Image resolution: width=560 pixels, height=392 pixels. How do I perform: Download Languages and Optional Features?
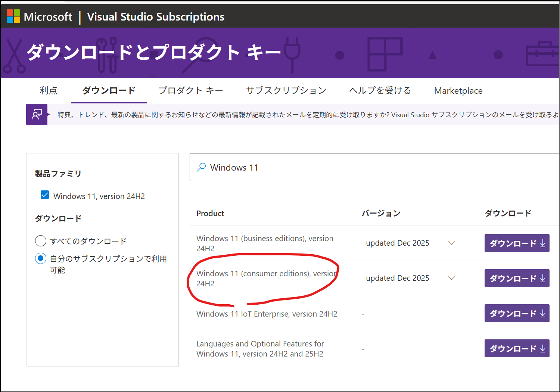coord(517,348)
